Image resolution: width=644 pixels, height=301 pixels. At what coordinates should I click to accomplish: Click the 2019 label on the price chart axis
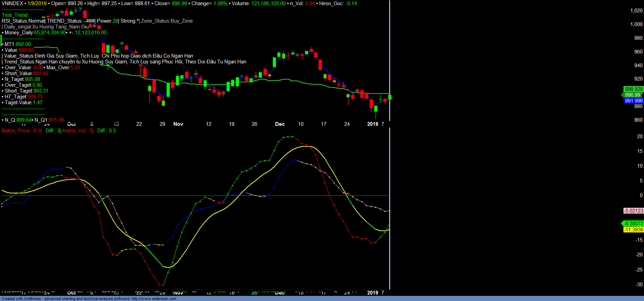point(372,124)
